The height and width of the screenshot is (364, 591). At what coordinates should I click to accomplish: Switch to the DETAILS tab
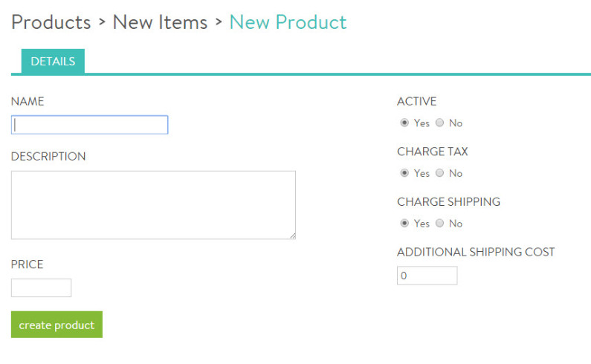[x=53, y=62]
